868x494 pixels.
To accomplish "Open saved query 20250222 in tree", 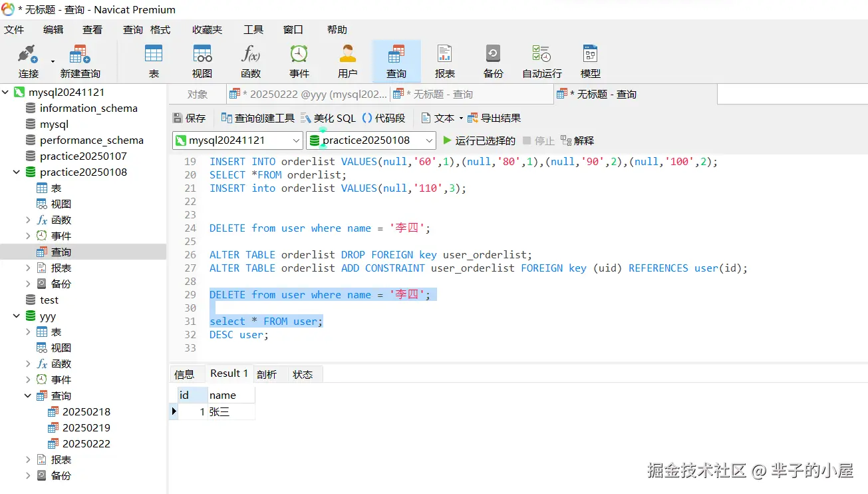I will (86, 444).
